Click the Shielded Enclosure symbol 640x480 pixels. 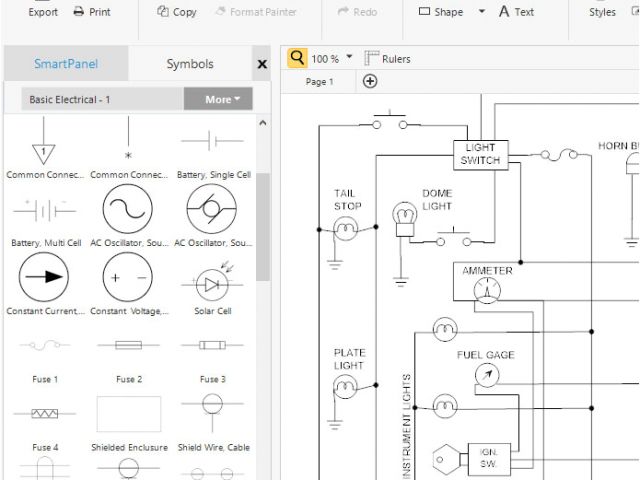click(127, 414)
